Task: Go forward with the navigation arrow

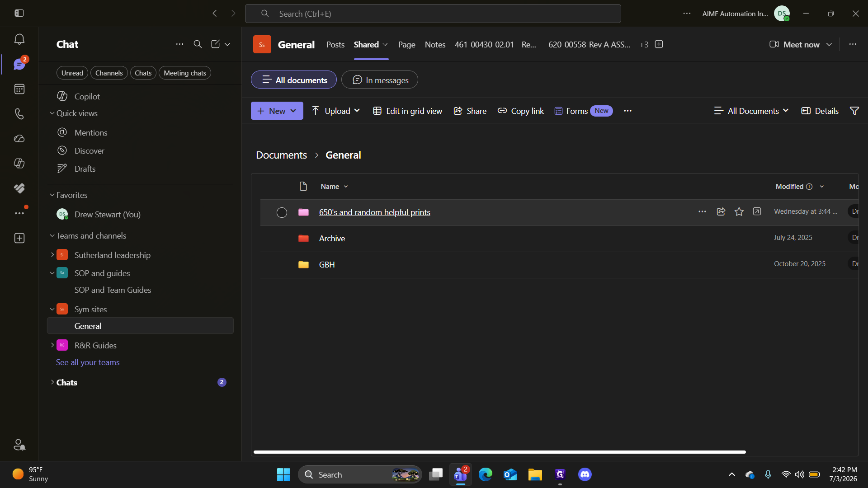Action: 233,14
